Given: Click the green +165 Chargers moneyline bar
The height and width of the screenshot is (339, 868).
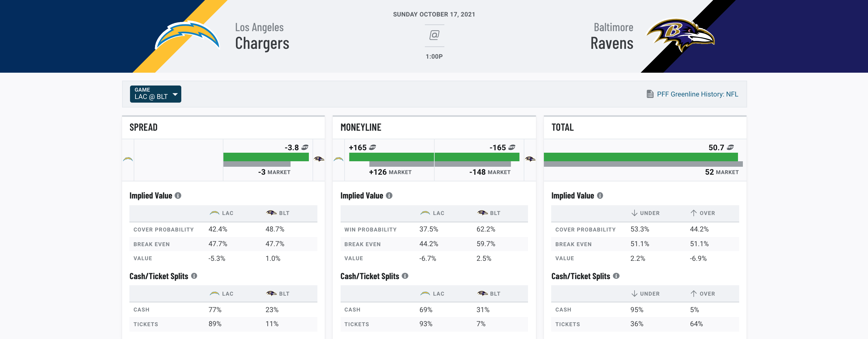Looking at the screenshot, I should [x=391, y=157].
